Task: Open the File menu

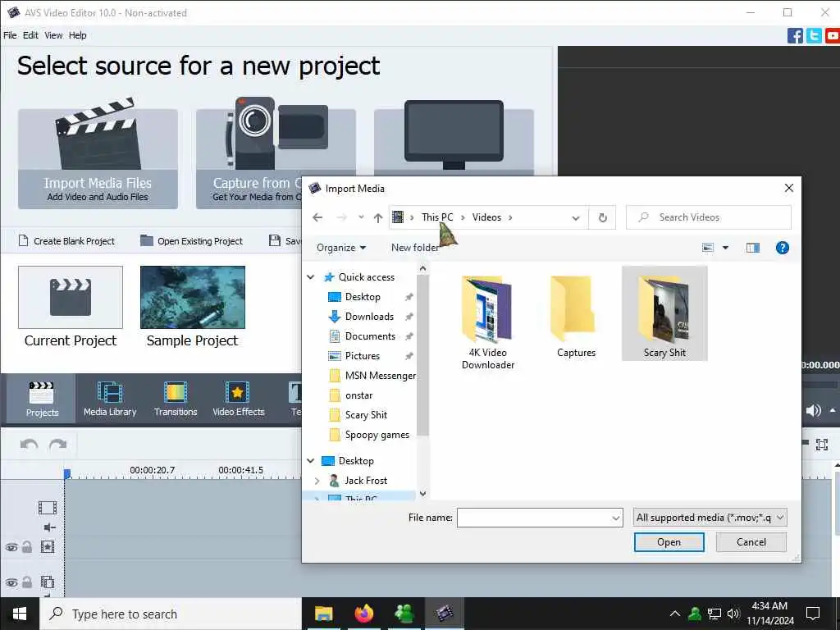Action: click(10, 35)
